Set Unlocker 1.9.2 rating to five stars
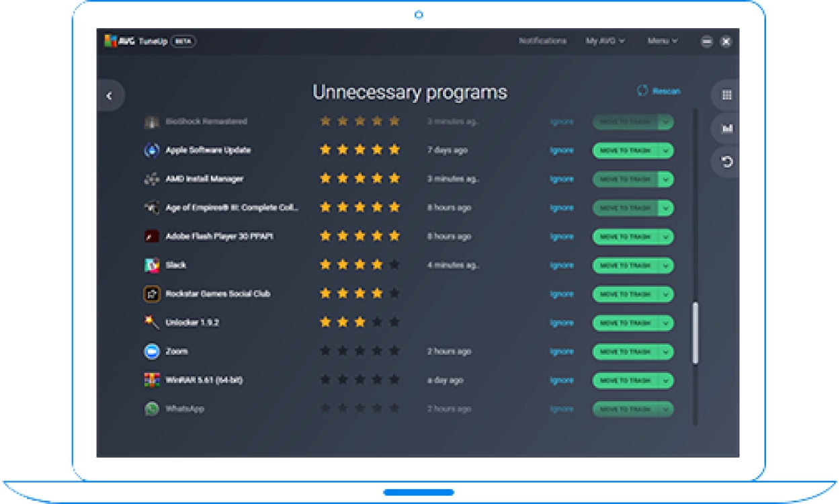The height and width of the screenshot is (504, 840). (394, 323)
